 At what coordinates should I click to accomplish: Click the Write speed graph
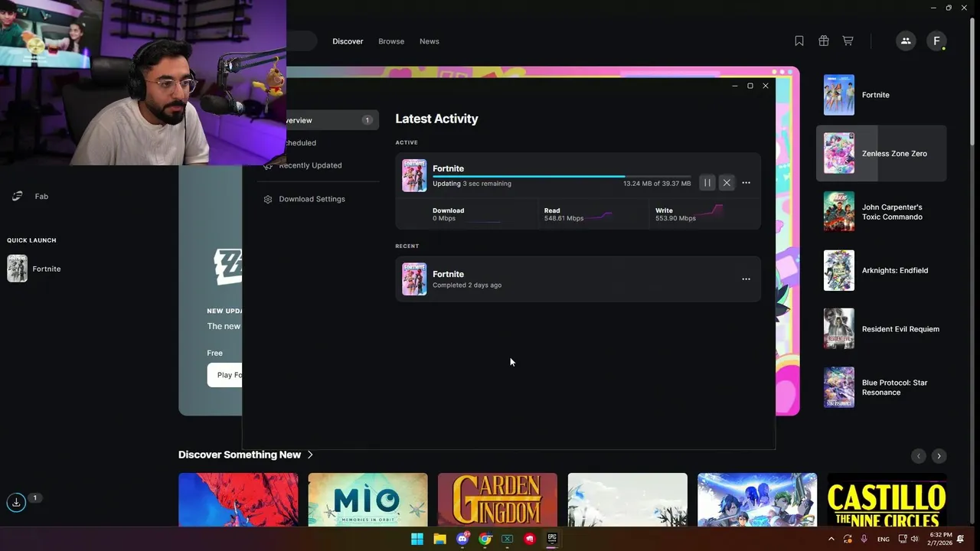coord(708,214)
